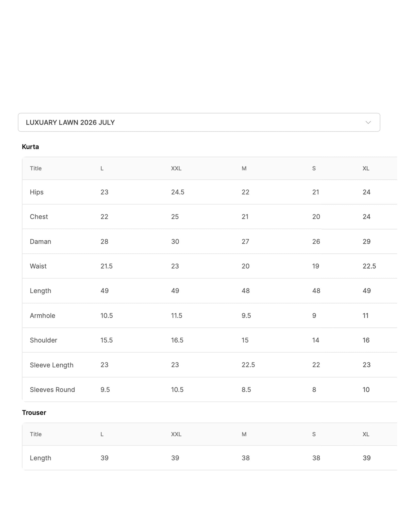The image size is (399, 532).
Task: Click the Hips row label
Action: click(x=36, y=192)
